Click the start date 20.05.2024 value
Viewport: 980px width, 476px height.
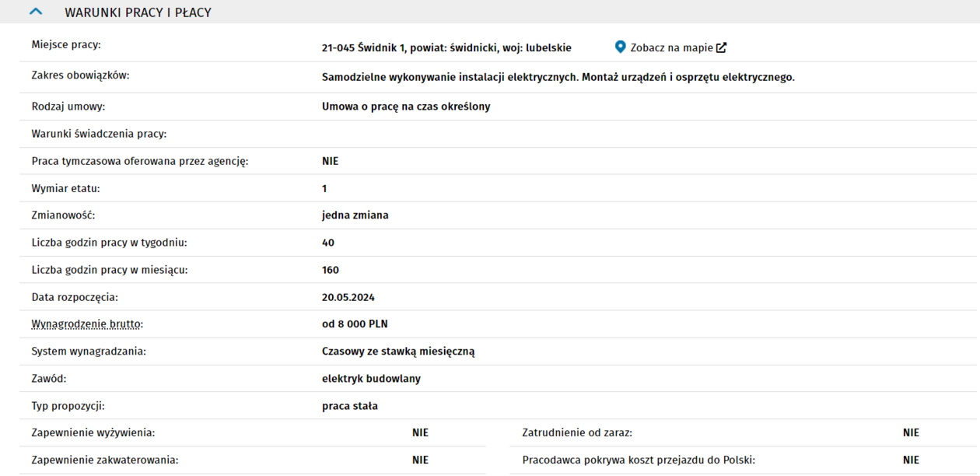348,297
